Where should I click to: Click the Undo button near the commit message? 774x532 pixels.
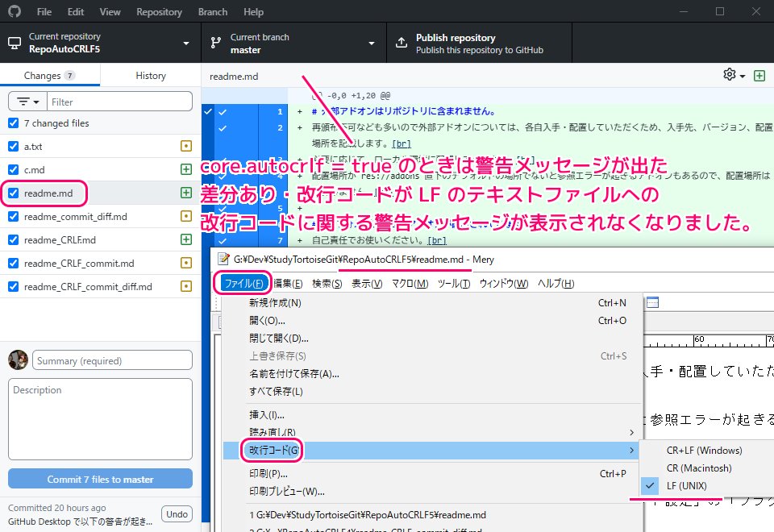click(177, 513)
